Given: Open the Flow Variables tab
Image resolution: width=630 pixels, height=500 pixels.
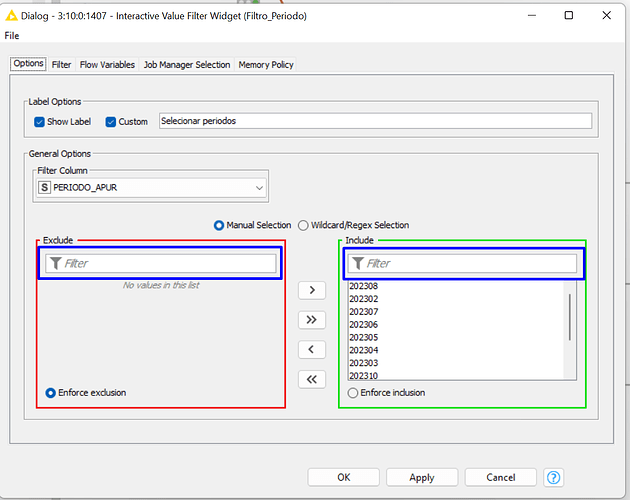Looking at the screenshot, I should (x=107, y=65).
